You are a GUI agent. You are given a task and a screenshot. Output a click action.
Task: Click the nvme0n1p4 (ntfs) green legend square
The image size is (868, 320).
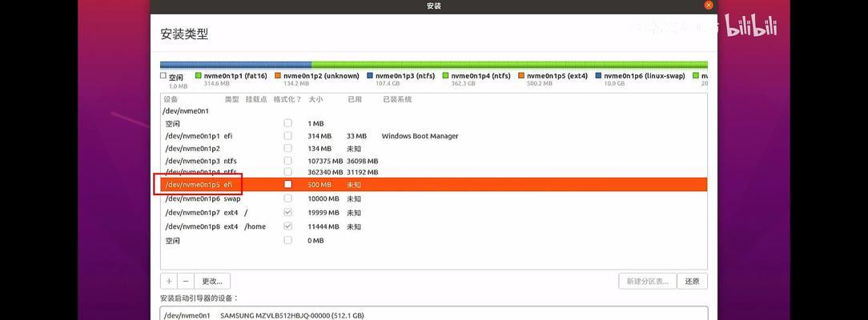point(444,76)
